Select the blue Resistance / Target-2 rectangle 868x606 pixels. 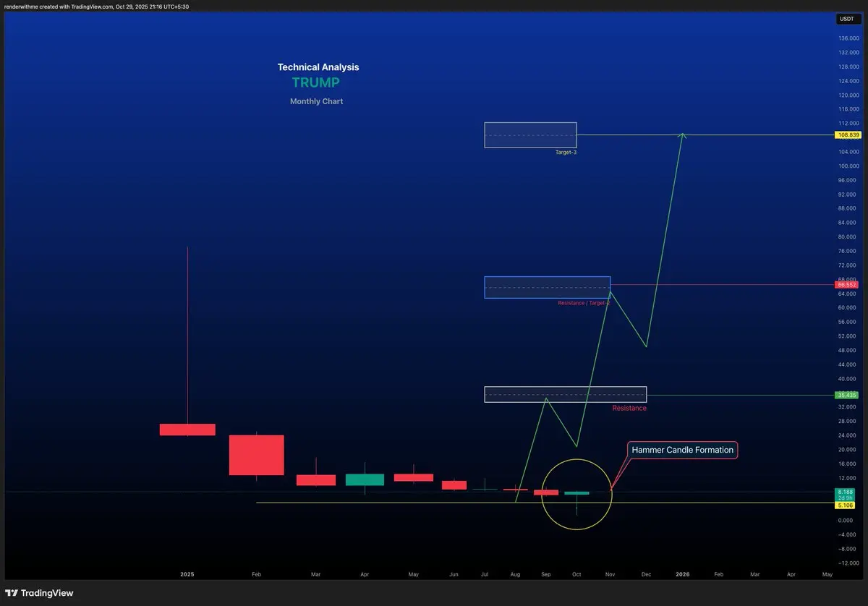tap(548, 287)
